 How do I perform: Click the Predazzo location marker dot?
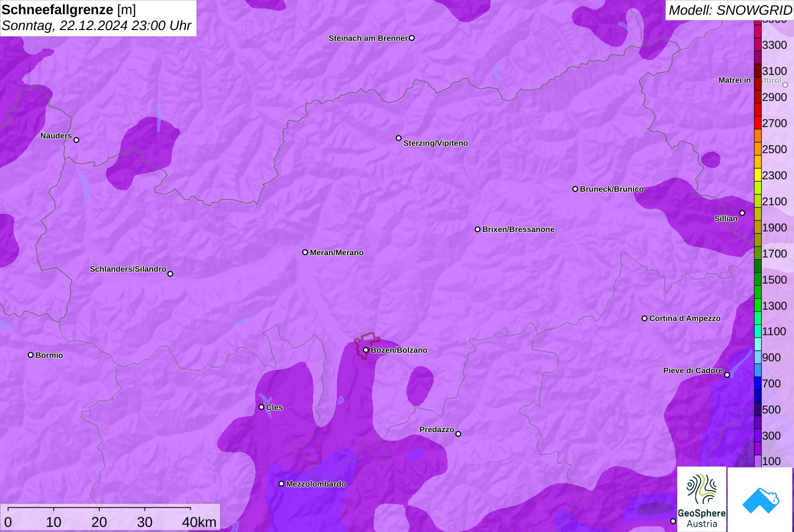[458, 434]
